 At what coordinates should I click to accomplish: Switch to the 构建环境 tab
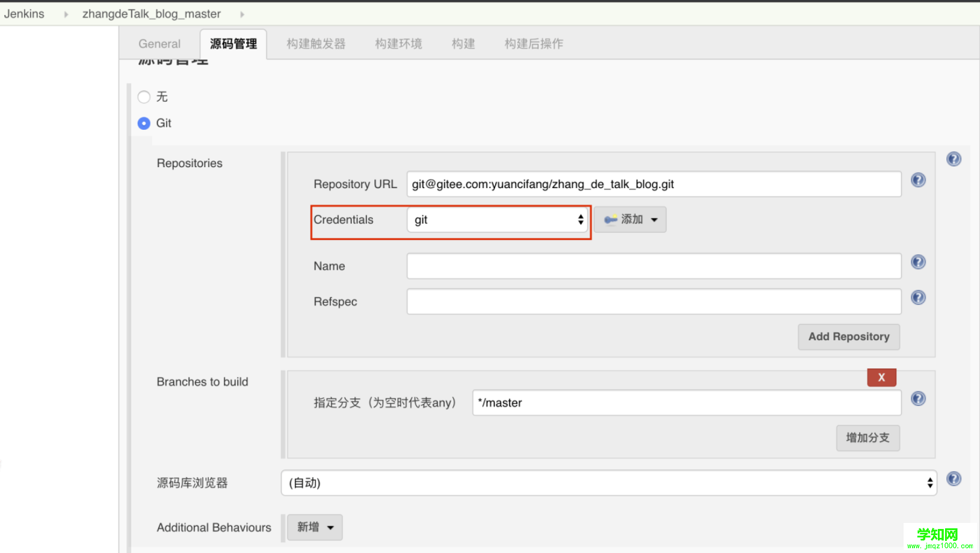[x=398, y=44]
